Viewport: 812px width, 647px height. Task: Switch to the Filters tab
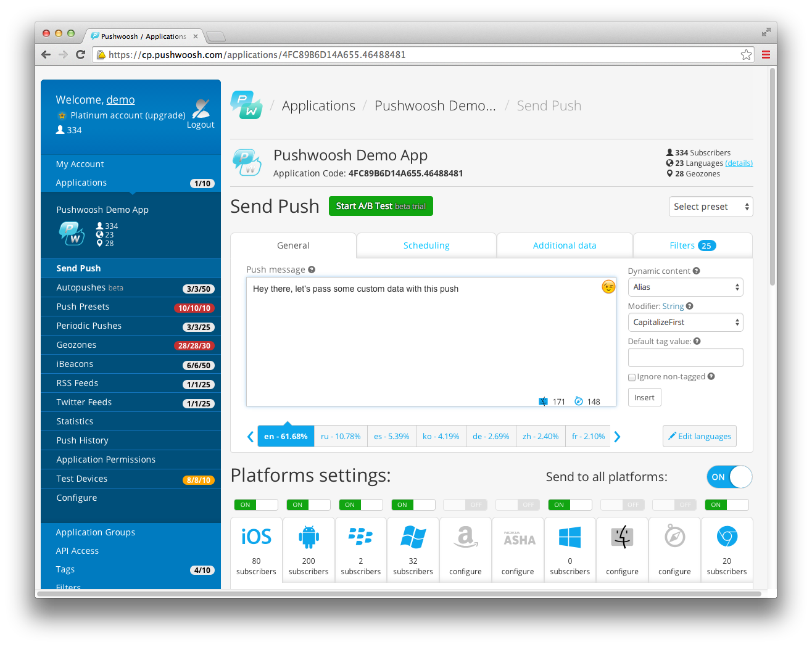(693, 245)
